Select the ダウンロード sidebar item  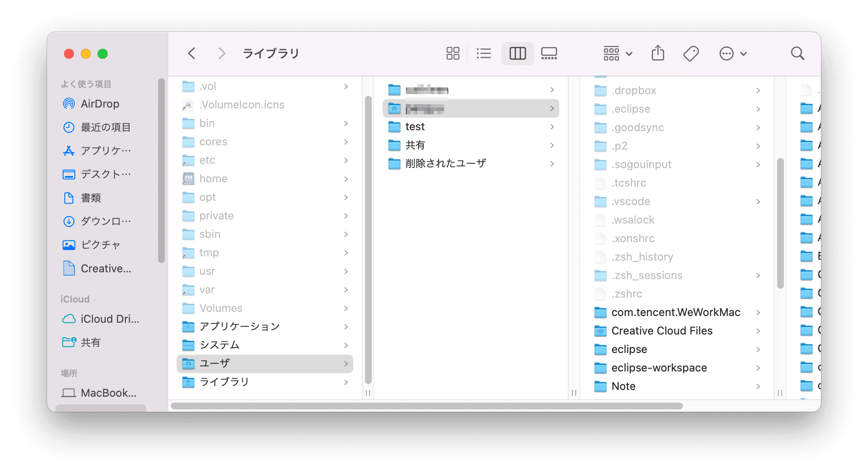[x=105, y=221]
